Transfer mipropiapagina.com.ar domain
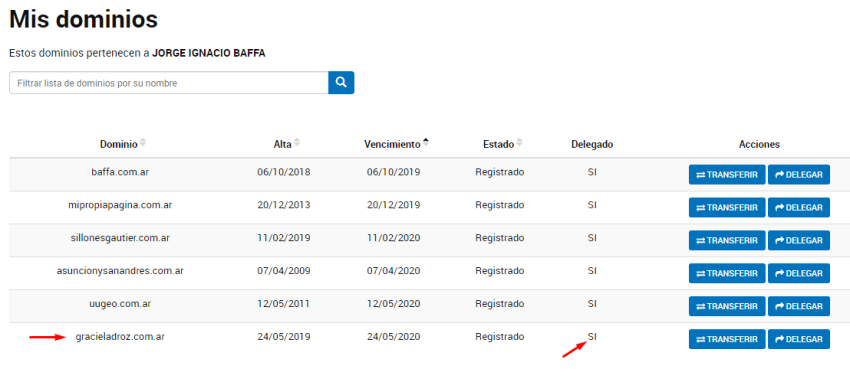The width and height of the screenshot is (850, 369). coord(727,208)
